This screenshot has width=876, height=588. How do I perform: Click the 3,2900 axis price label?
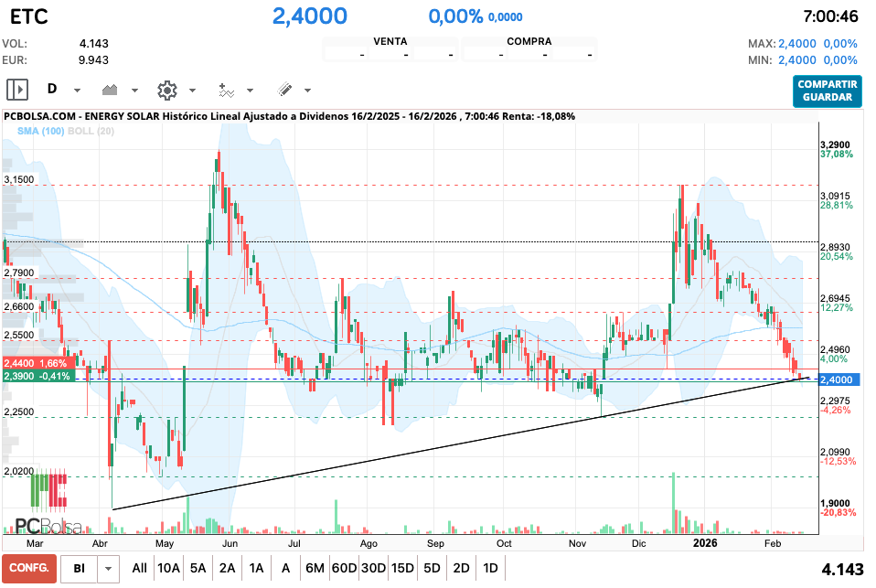[835, 144]
